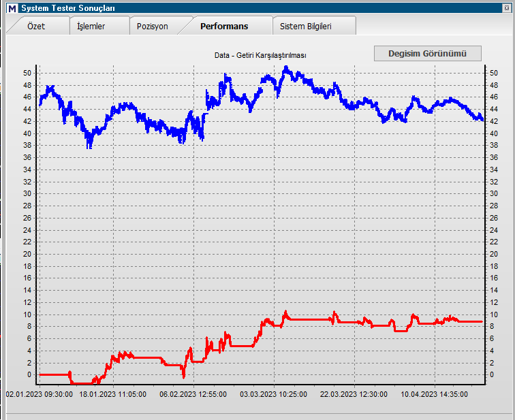Image resolution: width=515 pixels, height=420 pixels.
Task: Click the date label 10.04.2023 14:35:00
Action: pyautogui.click(x=434, y=394)
